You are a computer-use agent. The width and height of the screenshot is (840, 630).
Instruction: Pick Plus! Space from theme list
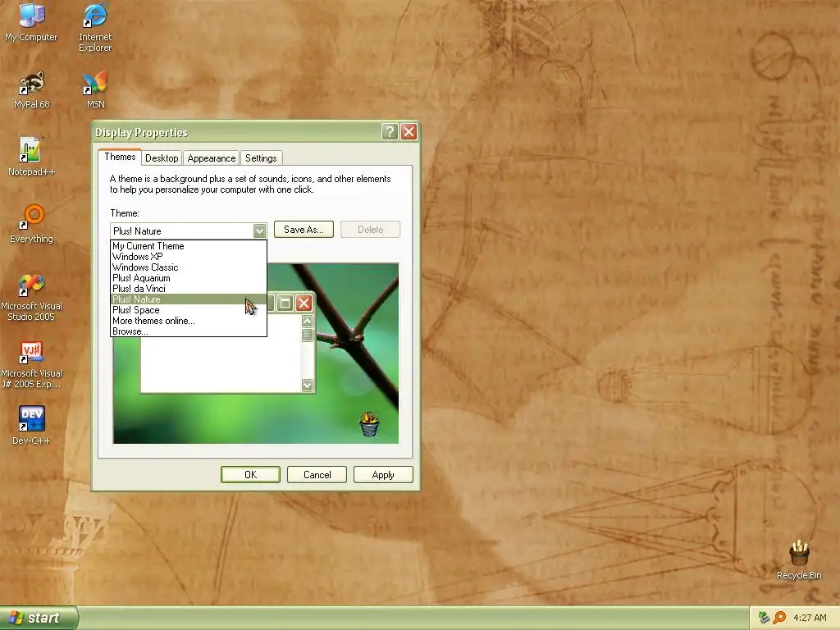pyautogui.click(x=188, y=310)
